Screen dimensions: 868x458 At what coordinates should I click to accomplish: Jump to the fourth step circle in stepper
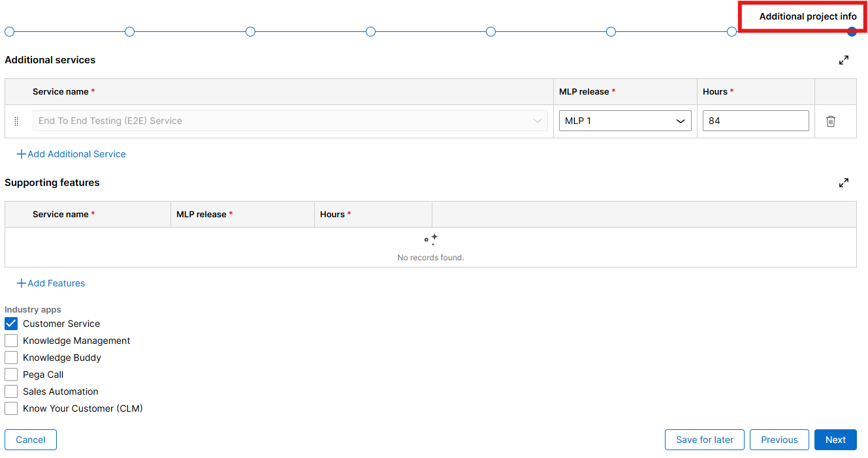coord(370,32)
